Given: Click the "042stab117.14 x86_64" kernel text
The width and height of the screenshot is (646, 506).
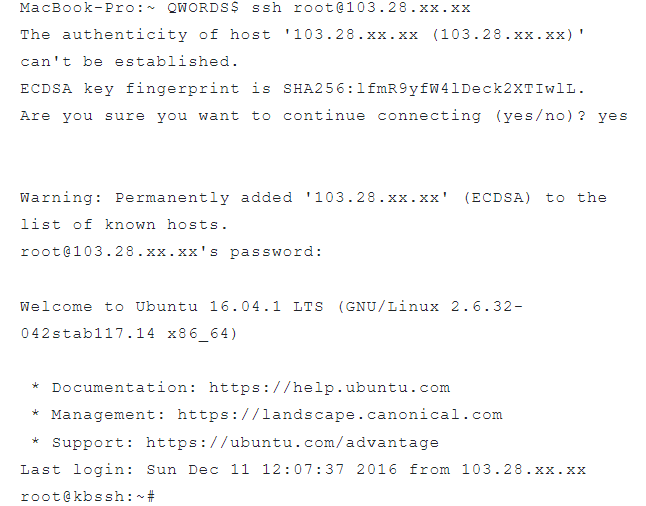Looking at the screenshot, I should pyautogui.click(x=129, y=334).
